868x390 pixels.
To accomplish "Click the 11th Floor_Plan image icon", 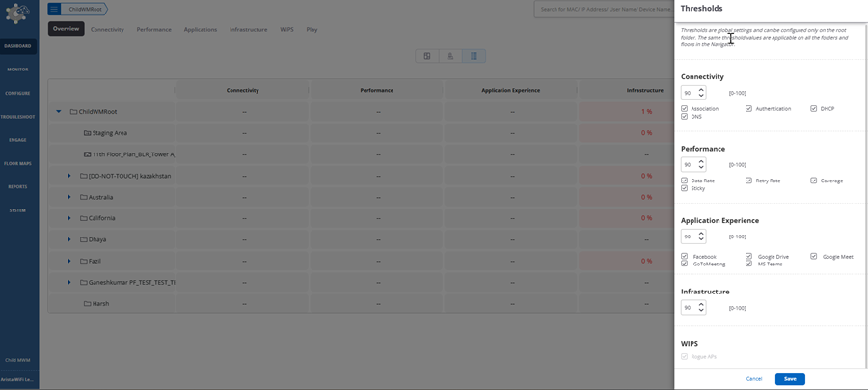I will (x=87, y=154).
